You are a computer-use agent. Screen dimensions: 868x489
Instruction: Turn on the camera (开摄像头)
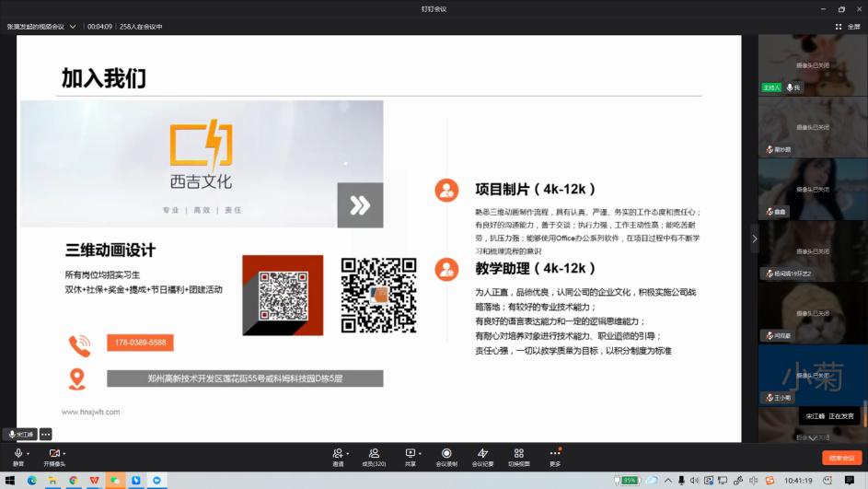coord(53,453)
